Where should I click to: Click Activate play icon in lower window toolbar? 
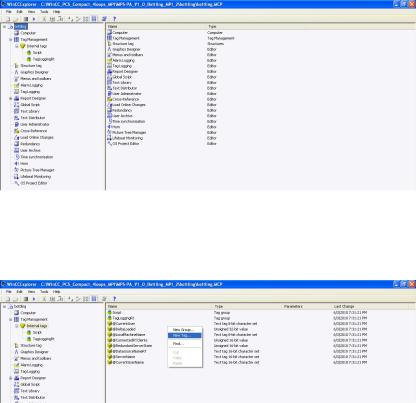34,299
